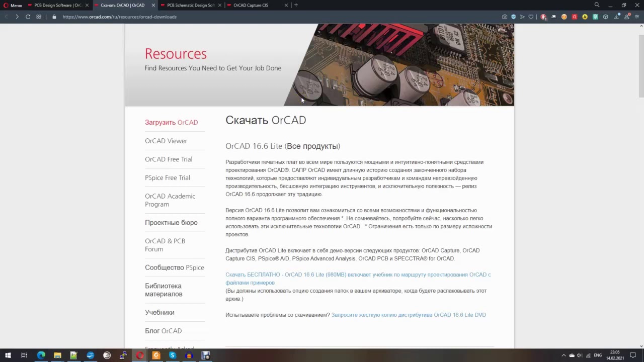Viewport: 644px width, 362px height.
Task: Go to OrCAD Free Trial page
Action: (169, 159)
